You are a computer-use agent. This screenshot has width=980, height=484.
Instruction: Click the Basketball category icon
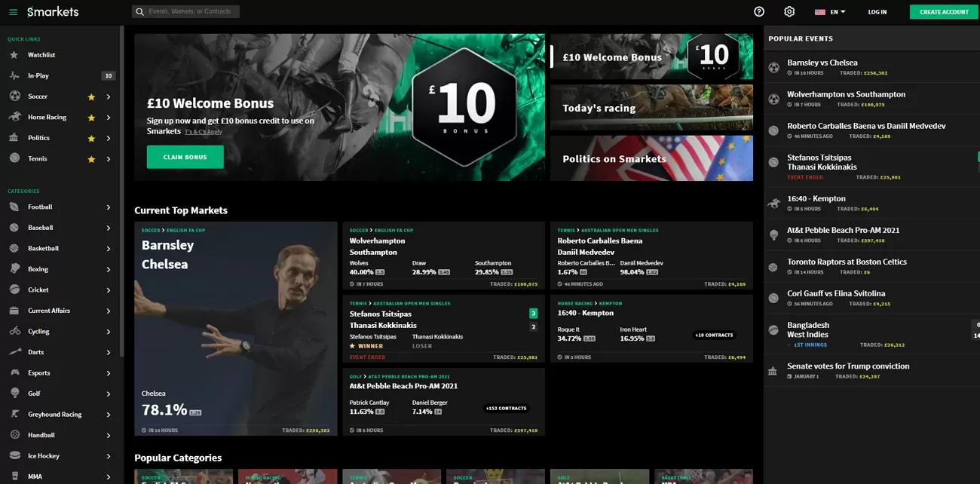click(14, 248)
